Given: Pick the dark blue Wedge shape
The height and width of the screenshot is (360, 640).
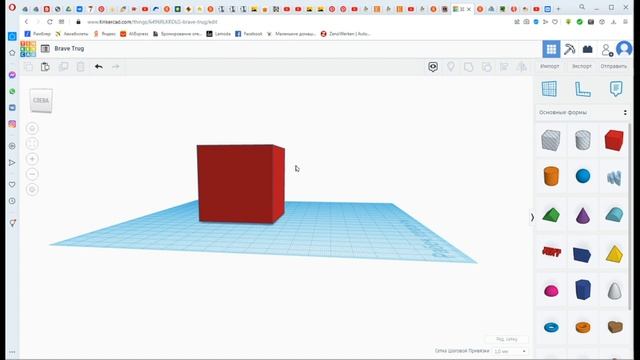Looking at the screenshot, I should [582, 254].
